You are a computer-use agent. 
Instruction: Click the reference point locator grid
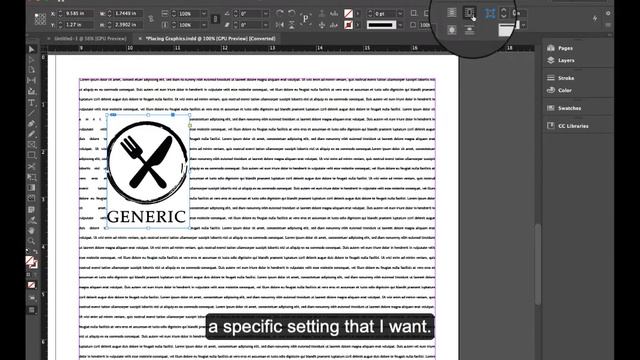40,19
